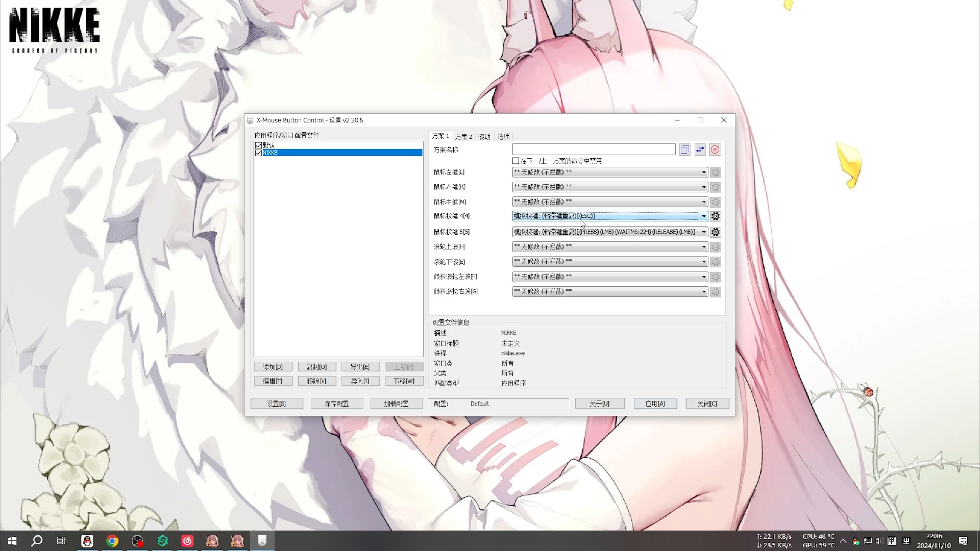Image resolution: width=980 pixels, height=551 pixels.
Task: Switch to the 方案 2 tab
Action: click(463, 137)
